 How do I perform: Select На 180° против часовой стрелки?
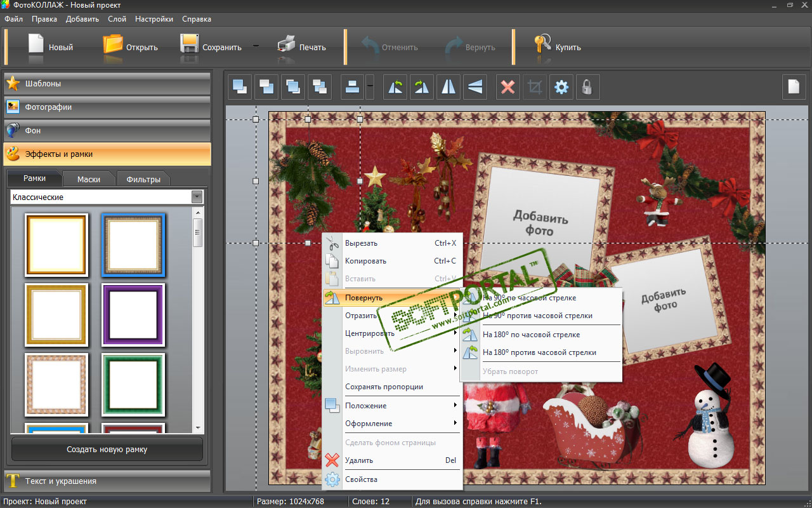pyautogui.click(x=541, y=352)
